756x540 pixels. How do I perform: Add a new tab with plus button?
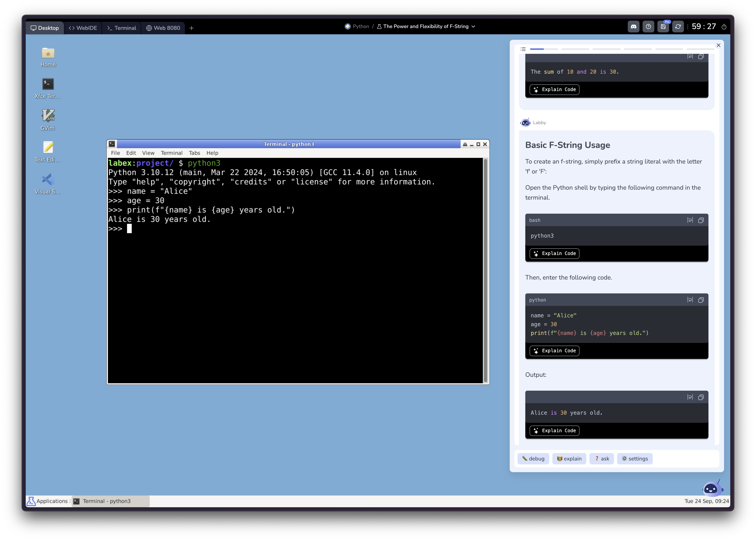(x=191, y=28)
